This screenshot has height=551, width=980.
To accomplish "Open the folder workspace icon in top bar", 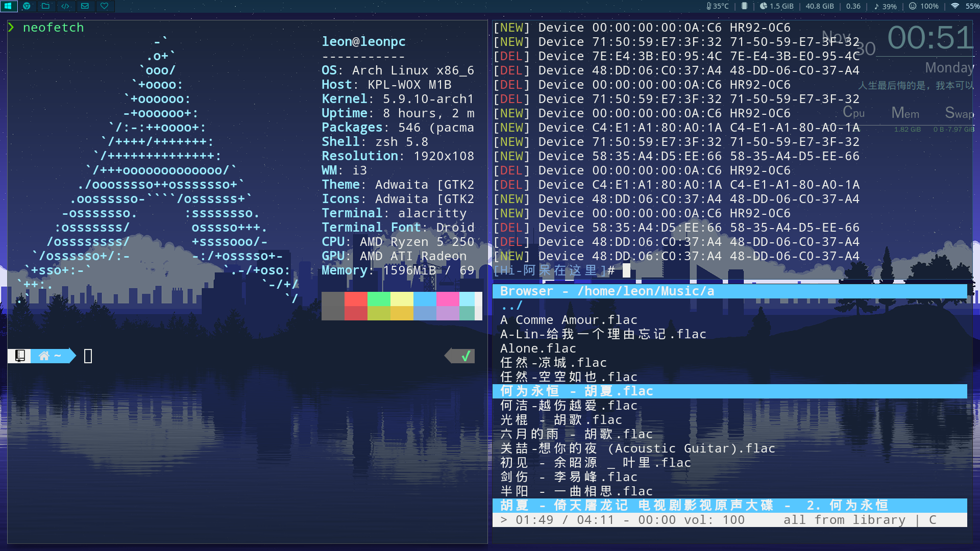I will 46,6.
